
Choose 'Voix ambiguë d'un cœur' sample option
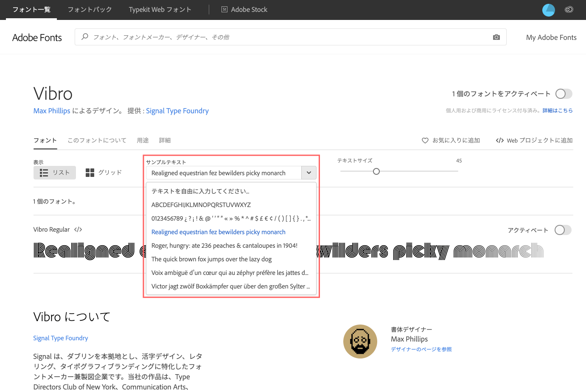231,273
